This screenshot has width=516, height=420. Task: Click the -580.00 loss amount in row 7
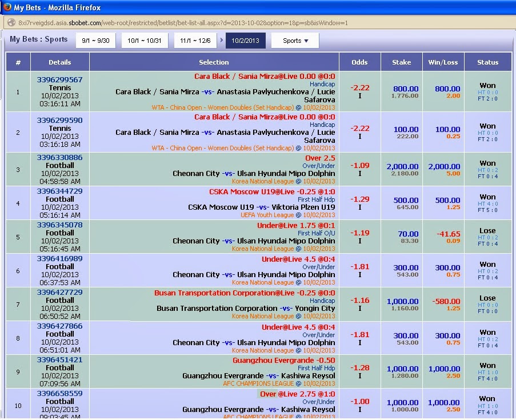pyautogui.click(x=446, y=301)
